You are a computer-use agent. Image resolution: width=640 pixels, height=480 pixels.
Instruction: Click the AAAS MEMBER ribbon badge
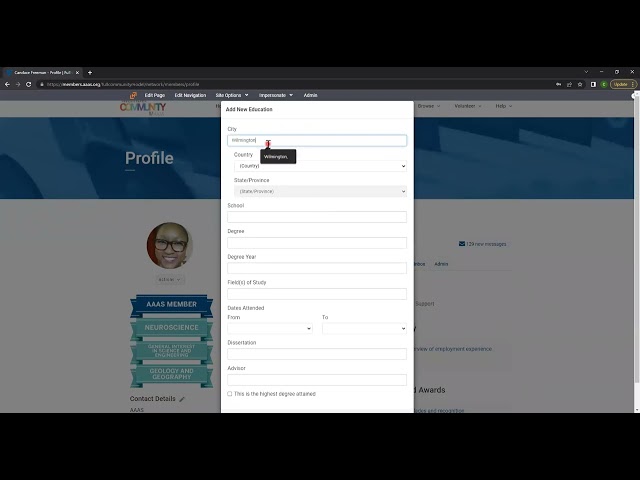(171, 305)
